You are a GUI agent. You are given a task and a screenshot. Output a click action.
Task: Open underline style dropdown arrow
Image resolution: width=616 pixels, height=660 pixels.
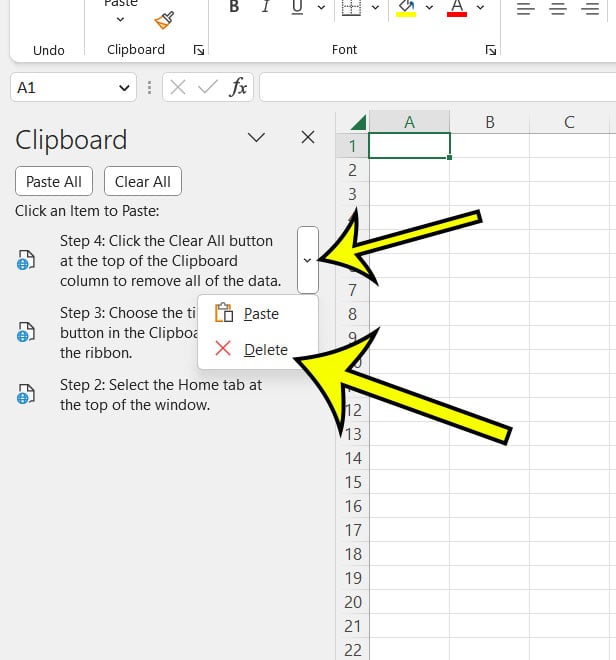(x=321, y=7)
